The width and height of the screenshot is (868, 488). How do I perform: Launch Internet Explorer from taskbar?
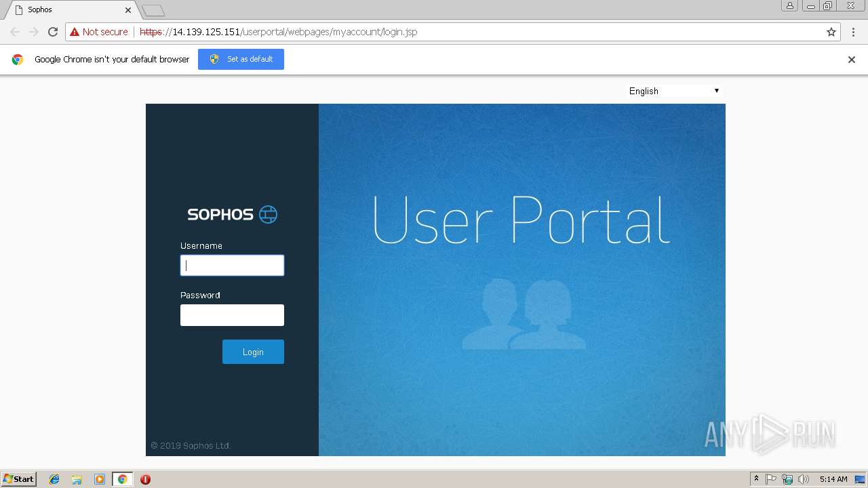click(54, 479)
